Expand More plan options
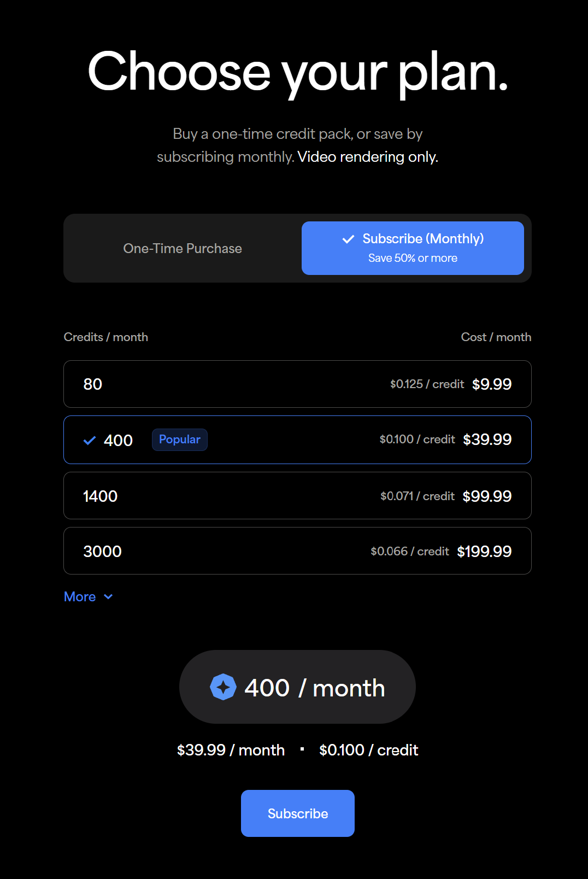This screenshot has width=588, height=879. coord(80,597)
